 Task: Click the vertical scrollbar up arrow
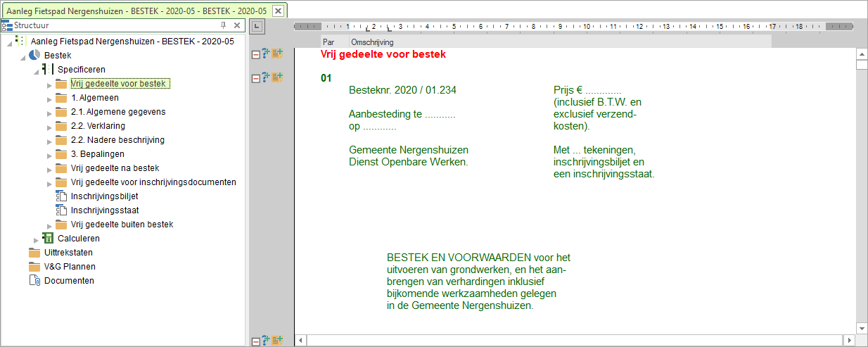click(x=862, y=54)
